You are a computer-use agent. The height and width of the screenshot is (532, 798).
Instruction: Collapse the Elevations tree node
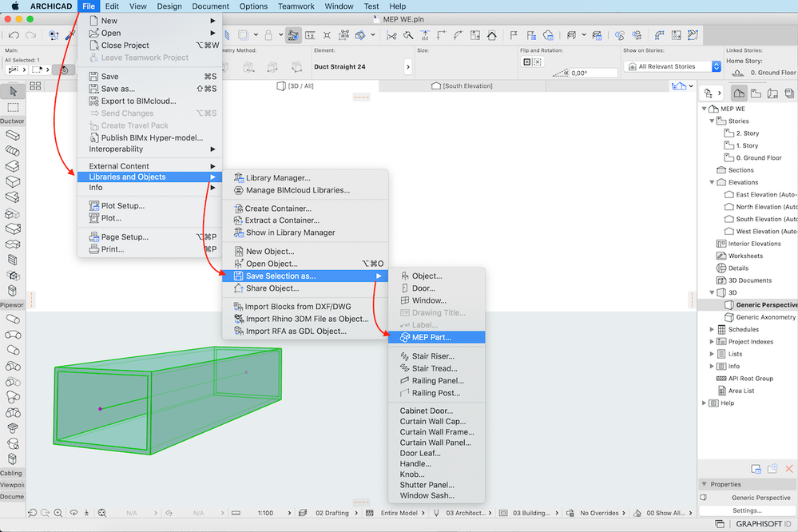(x=712, y=182)
